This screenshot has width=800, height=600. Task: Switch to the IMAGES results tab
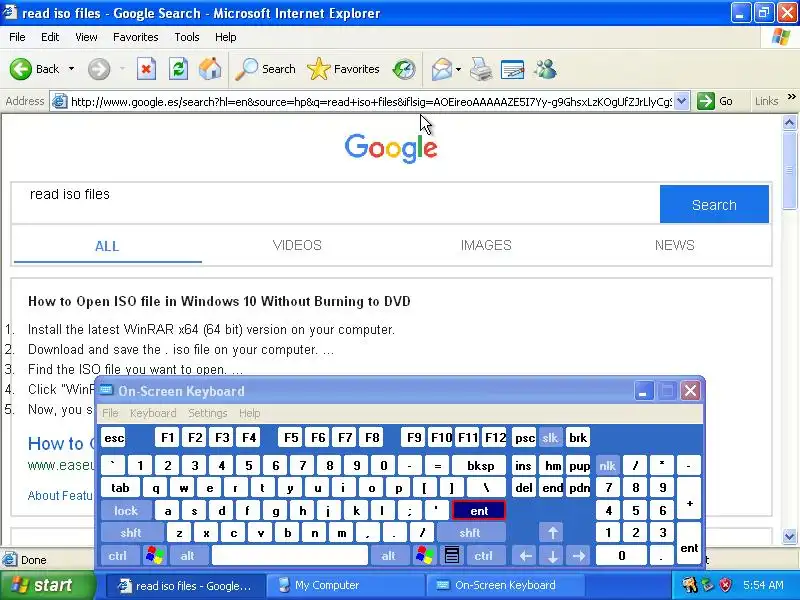(x=486, y=245)
